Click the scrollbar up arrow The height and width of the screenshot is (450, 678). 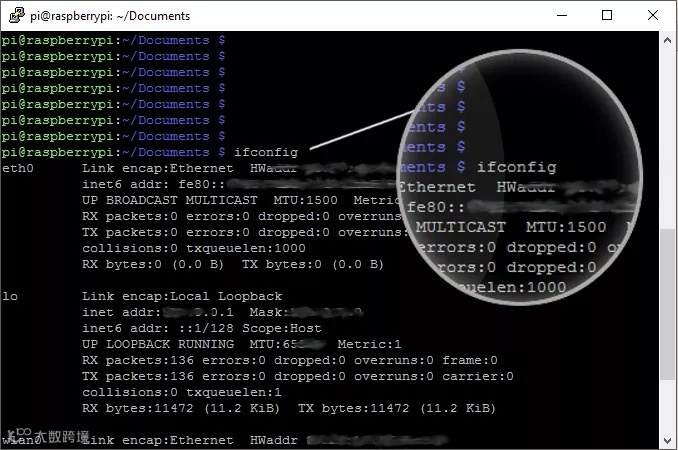click(667, 40)
